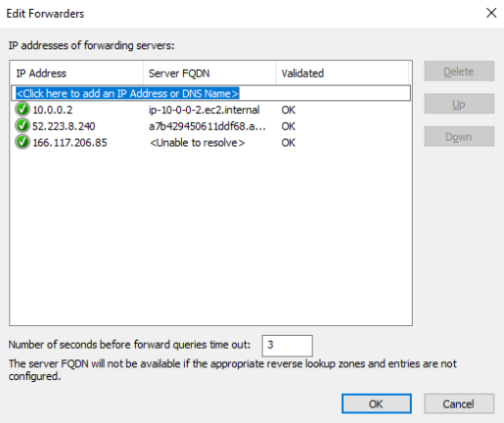Screen dimensions: 504x423
Task: Select forwarder IP 52.223.8.240
Action: click(64, 126)
